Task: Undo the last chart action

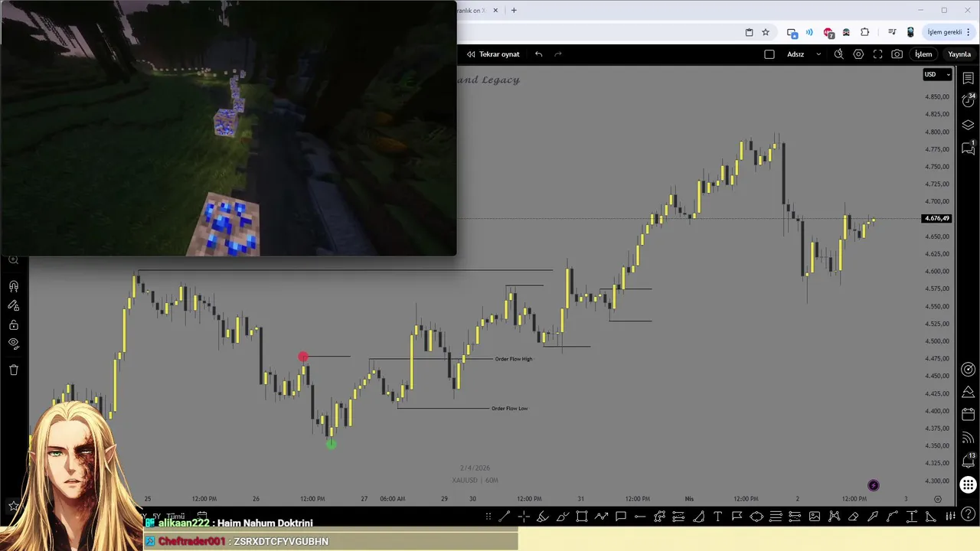Action: coord(539,54)
